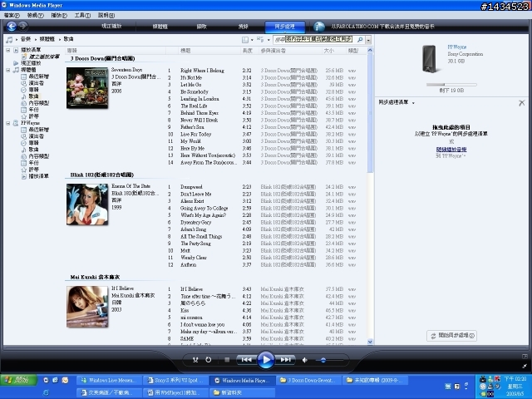Open the 工具(T) Tools menu
The width and height of the screenshot is (532, 399).
pyautogui.click(x=82, y=15)
